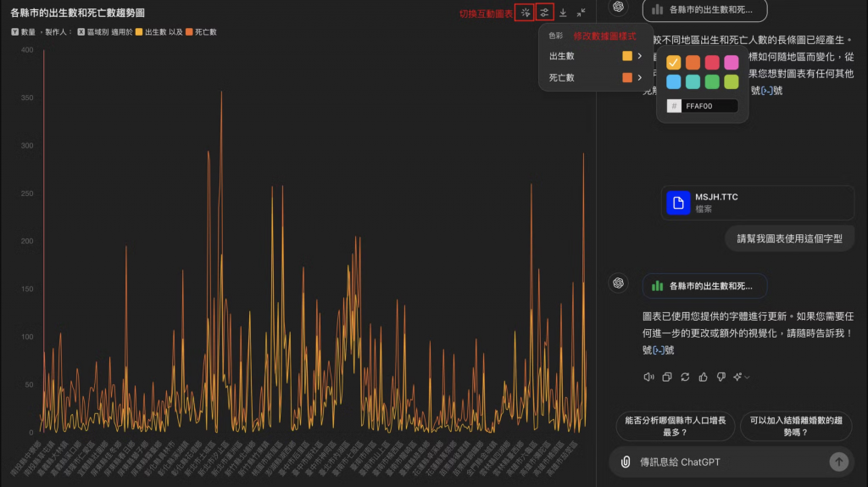Viewport: 868px width, 487px height.
Task: Open the top chart attachment chip
Action: (x=704, y=10)
